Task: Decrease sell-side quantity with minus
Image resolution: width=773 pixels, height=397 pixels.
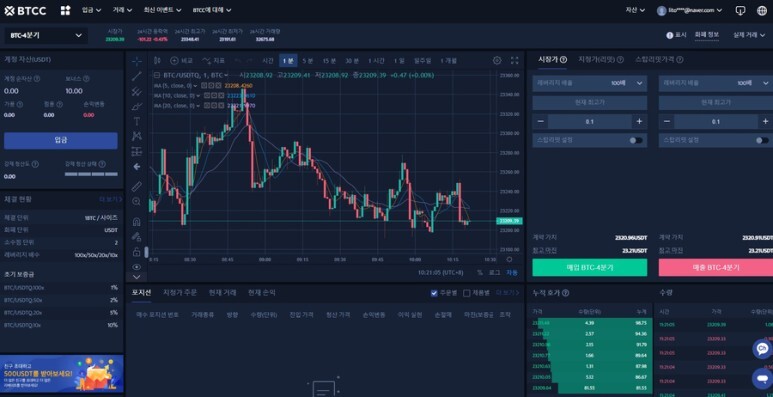Action: (x=667, y=121)
